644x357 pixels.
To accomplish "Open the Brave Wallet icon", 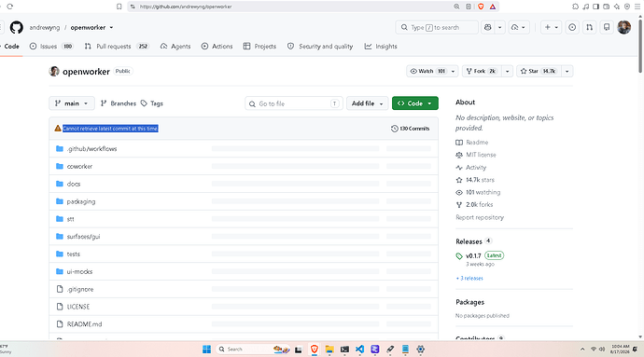I will pyautogui.click(x=607, y=7).
